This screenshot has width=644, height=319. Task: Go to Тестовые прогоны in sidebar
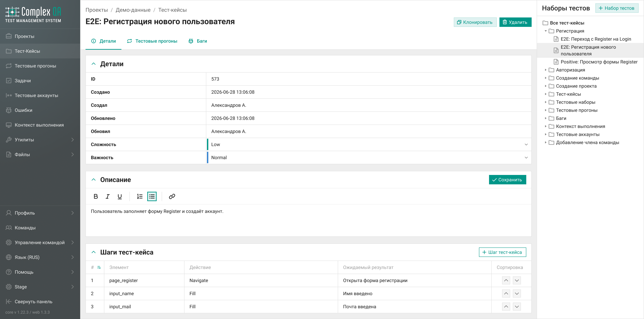[x=40, y=66]
